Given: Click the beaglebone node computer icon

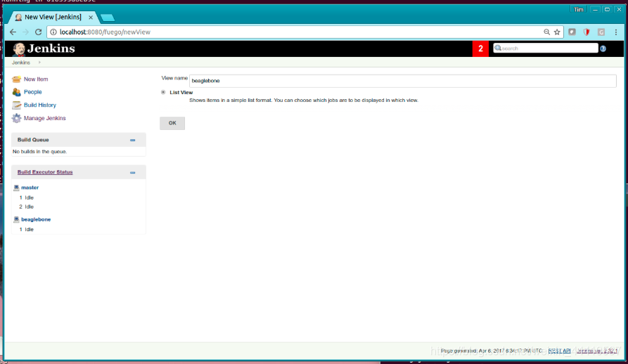Looking at the screenshot, I should [16, 220].
